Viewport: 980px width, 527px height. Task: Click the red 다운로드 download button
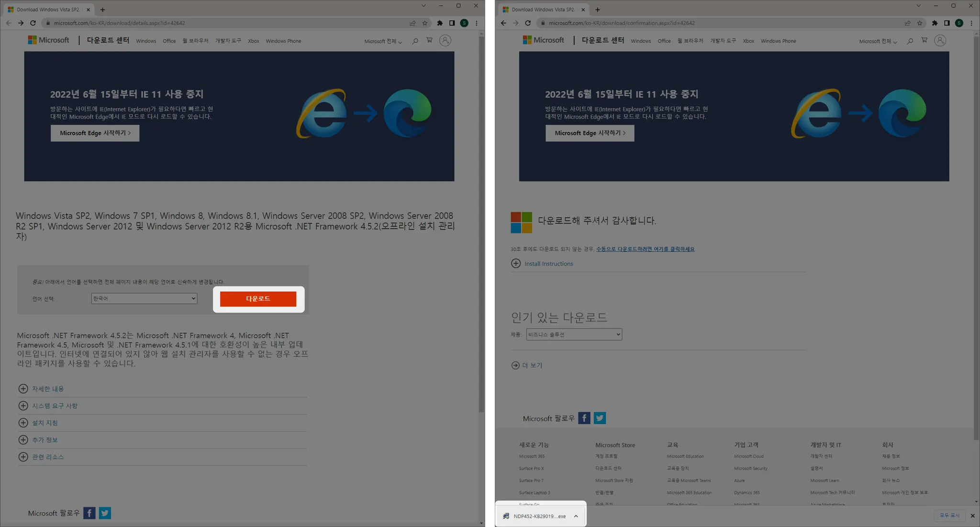point(258,299)
